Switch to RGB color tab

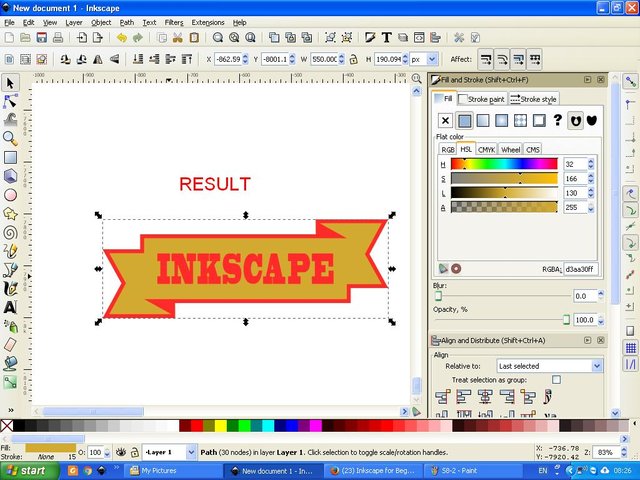point(447,149)
